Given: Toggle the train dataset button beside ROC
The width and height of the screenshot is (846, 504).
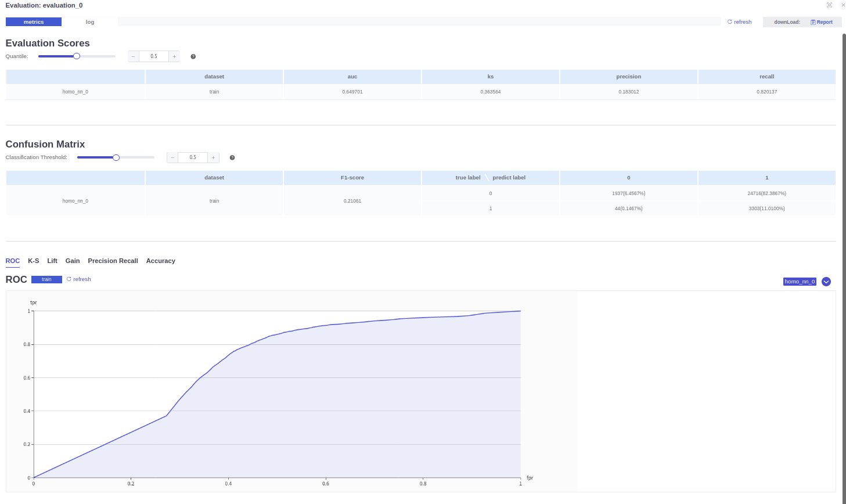Looking at the screenshot, I should point(46,279).
